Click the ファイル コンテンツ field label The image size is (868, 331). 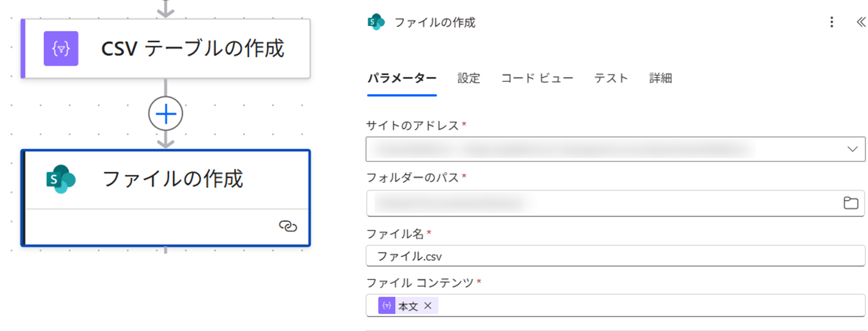pos(420,283)
